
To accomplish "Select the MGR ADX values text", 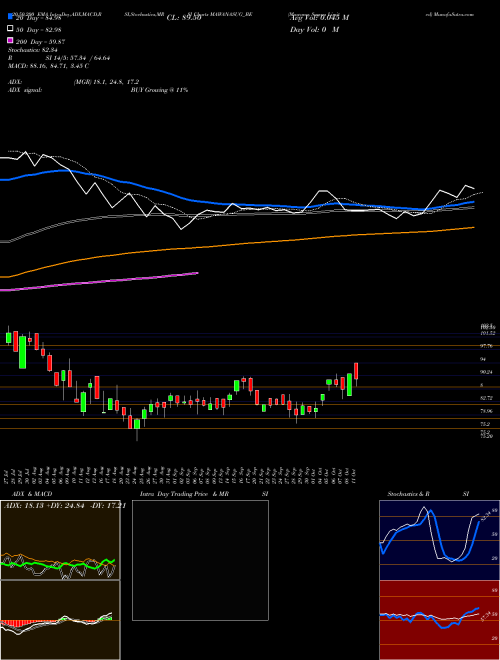I will point(106,82).
